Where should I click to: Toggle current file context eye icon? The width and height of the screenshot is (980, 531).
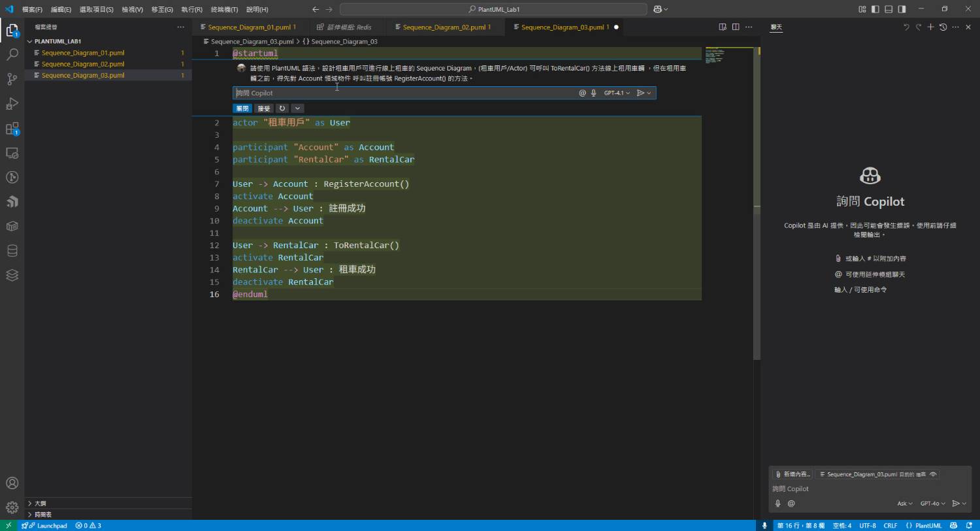(933, 474)
